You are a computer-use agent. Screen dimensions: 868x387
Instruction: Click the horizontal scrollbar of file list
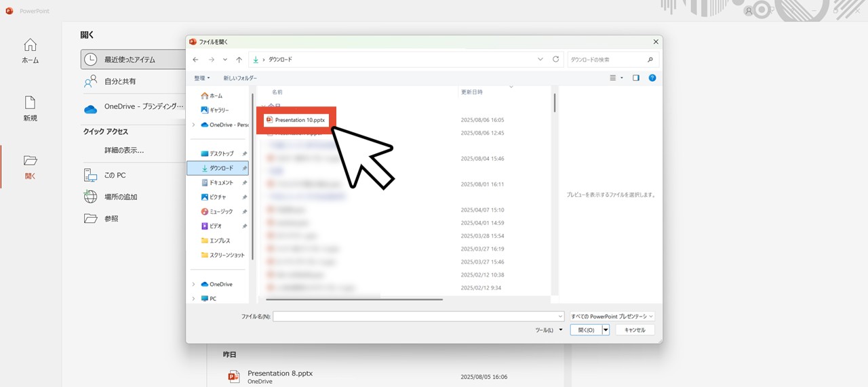(354, 299)
